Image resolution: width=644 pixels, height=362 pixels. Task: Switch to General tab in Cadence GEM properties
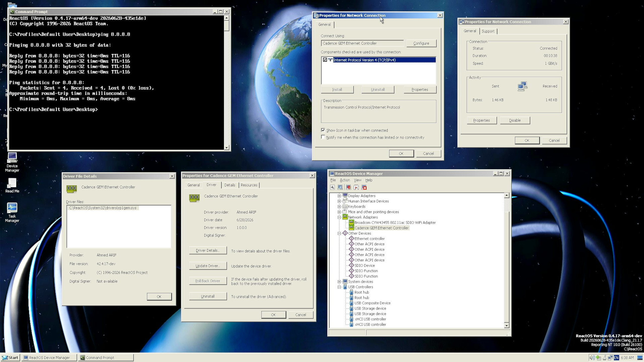click(x=193, y=185)
